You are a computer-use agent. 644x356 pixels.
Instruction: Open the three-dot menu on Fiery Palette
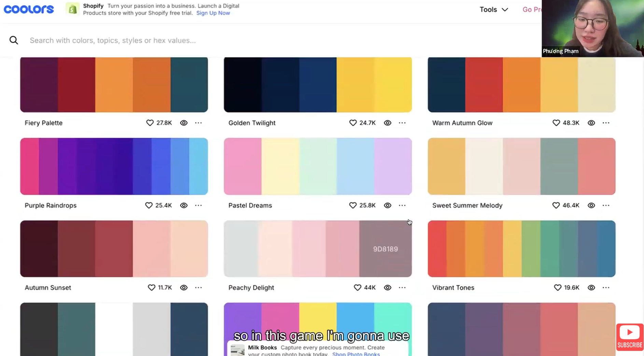(199, 123)
